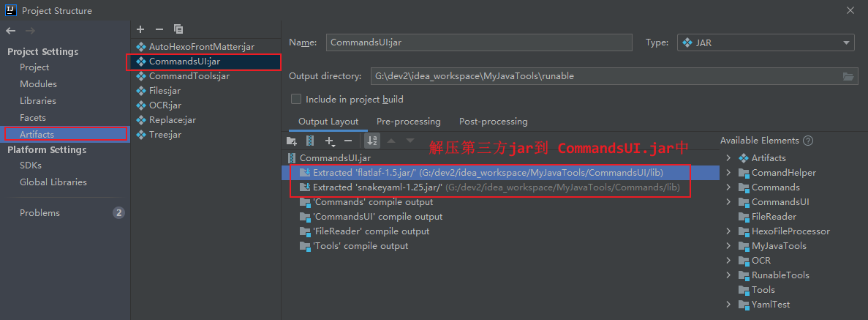Select Extracted flatlaf-1.5.jar entry
This screenshot has height=320, width=868.
pos(500,173)
